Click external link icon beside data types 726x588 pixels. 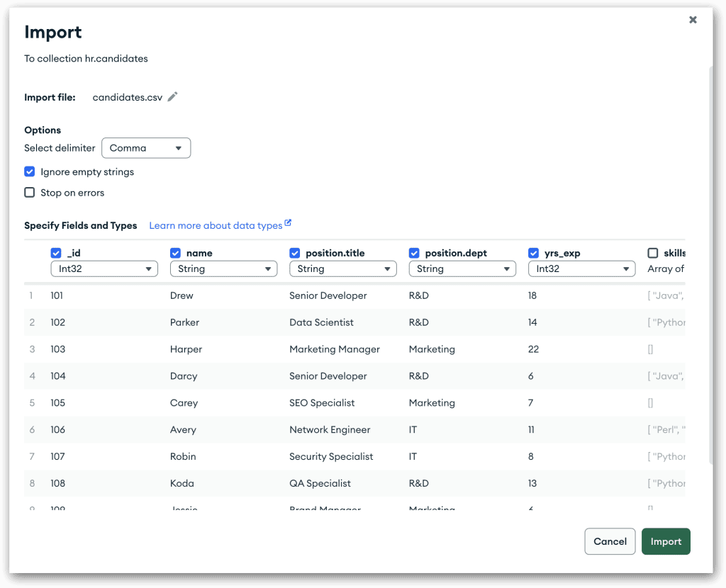pyautogui.click(x=288, y=224)
